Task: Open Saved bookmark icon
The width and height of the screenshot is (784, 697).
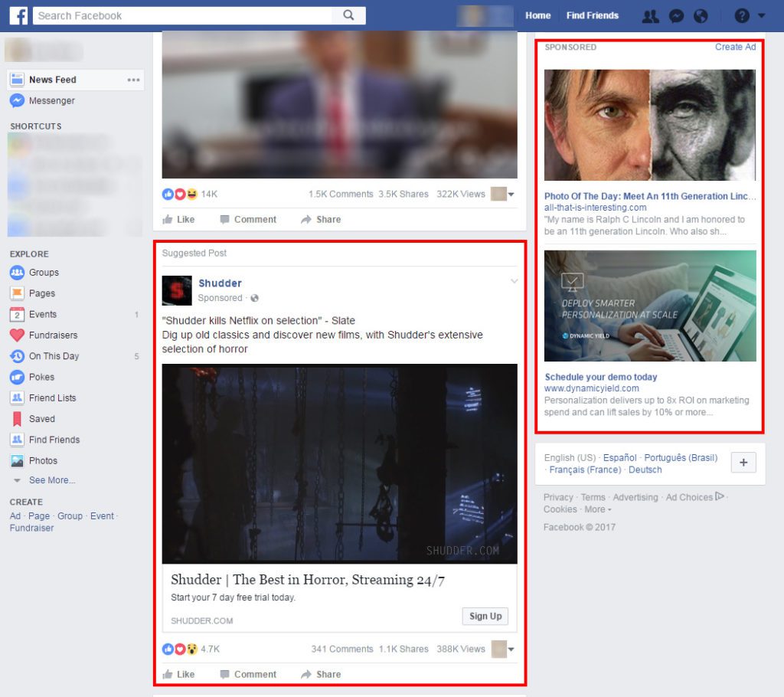Action: click(x=17, y=419)
